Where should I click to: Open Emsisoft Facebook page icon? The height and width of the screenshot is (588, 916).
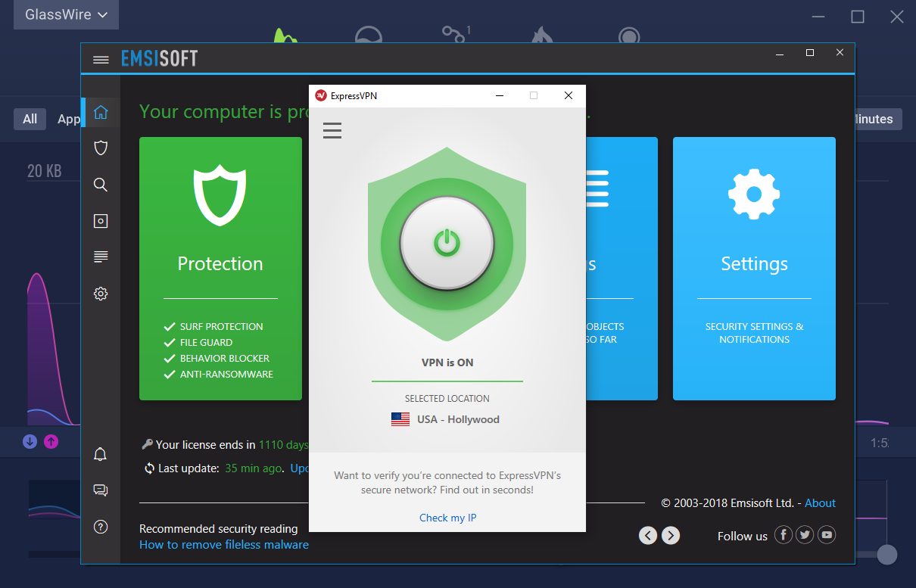click(x=784, y=535)
